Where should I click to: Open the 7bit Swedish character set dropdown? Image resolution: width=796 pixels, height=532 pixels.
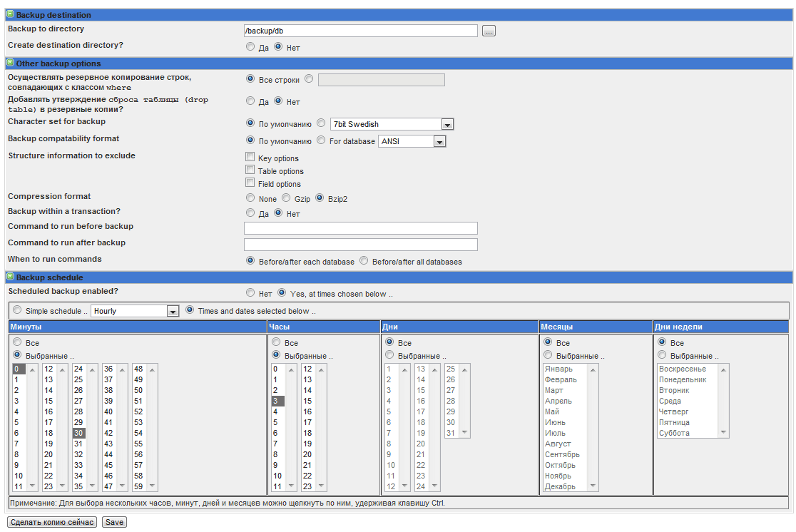point(447,123)
